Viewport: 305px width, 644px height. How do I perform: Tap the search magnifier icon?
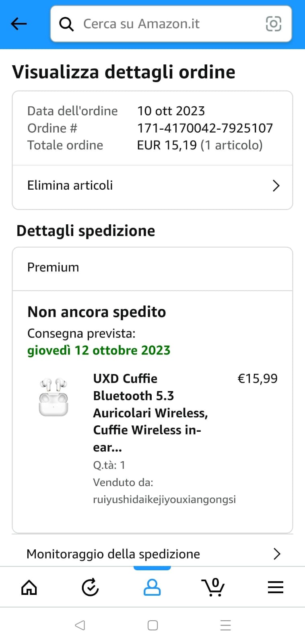click(x=66, y=24)
